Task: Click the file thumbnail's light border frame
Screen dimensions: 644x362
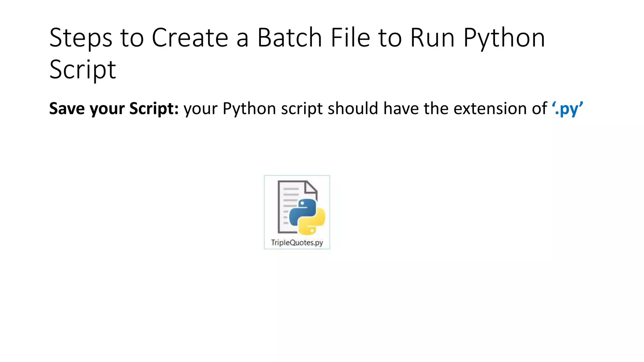Action: (x=265, y=212)
